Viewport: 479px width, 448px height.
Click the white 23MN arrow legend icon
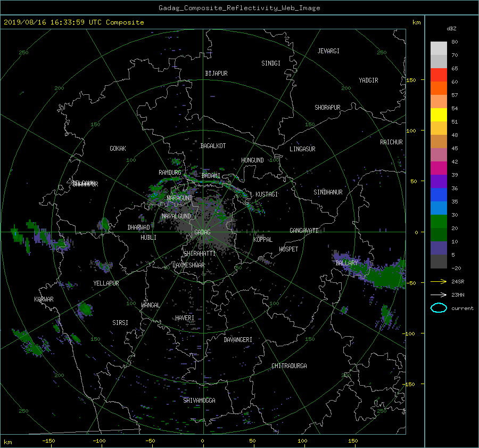(439, 295)
